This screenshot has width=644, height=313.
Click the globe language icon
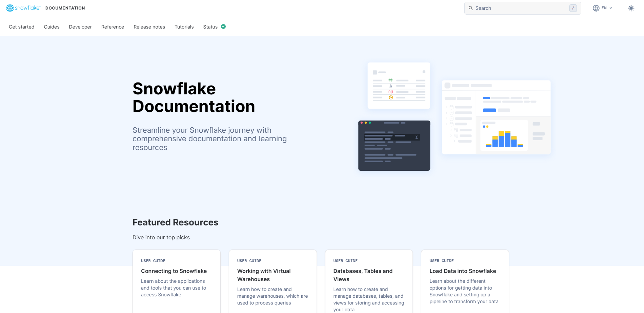(x=596, y=8)
